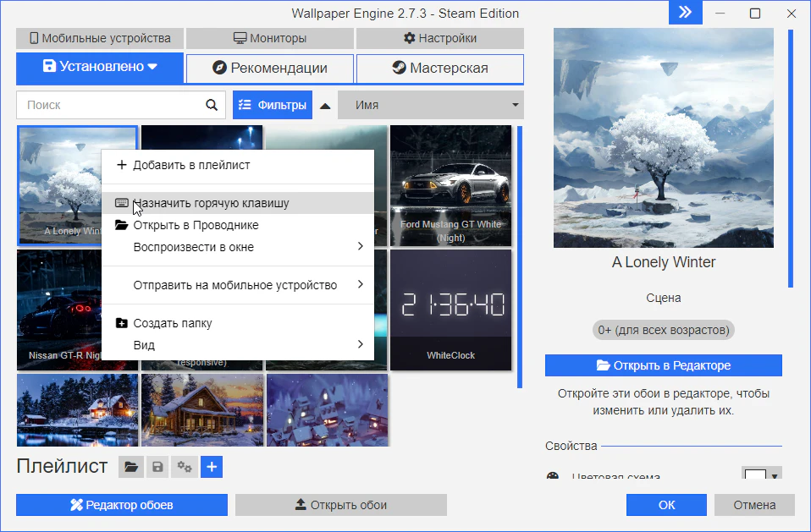This screenshot has height=532, width=811.
Task: Switch to the Мастерская tab
Action: click(439, 69)
